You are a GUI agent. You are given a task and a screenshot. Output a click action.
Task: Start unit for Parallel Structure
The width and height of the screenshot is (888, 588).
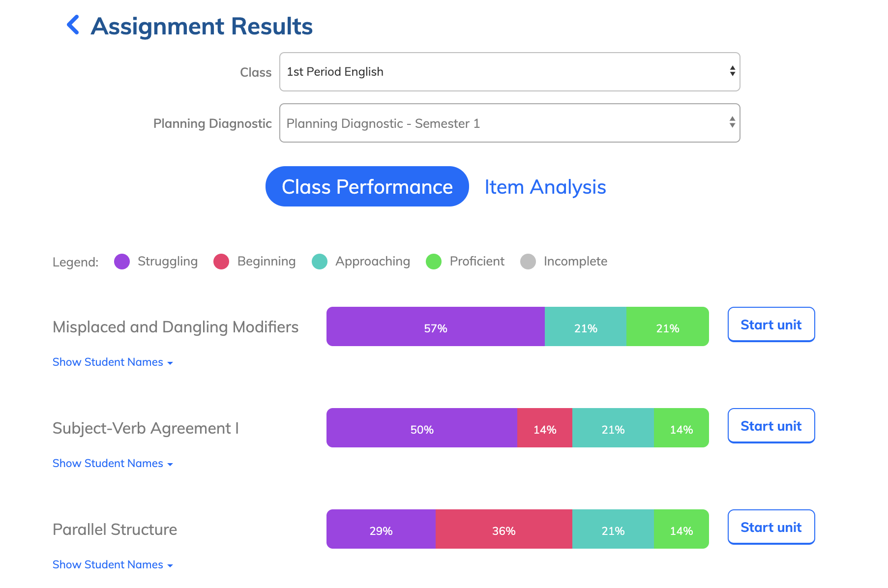coord(771,527)
